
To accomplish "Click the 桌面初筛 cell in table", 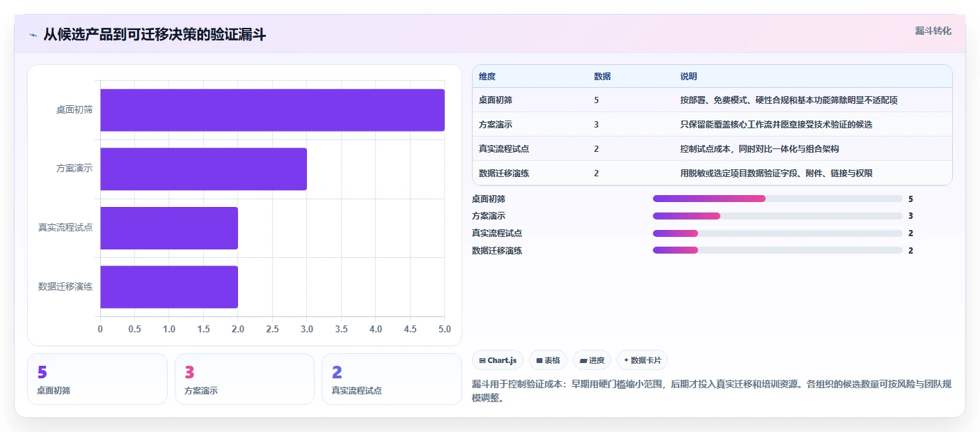I will click(x=496, y=100).
